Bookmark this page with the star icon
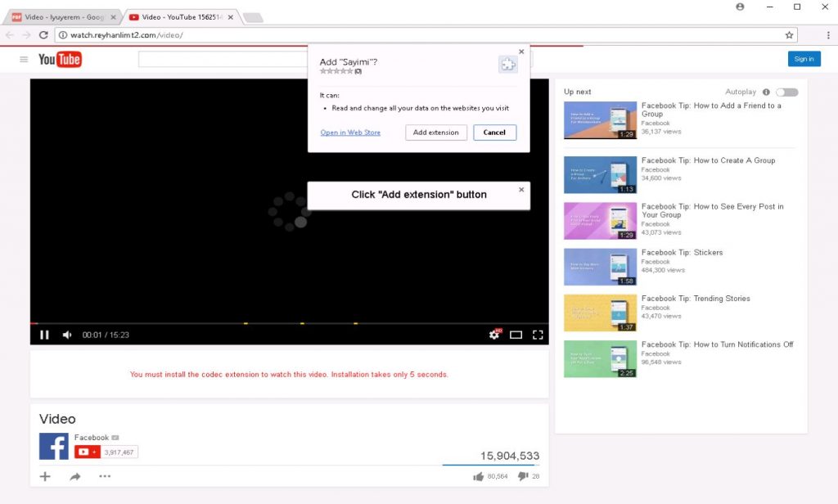 [789, 35]
